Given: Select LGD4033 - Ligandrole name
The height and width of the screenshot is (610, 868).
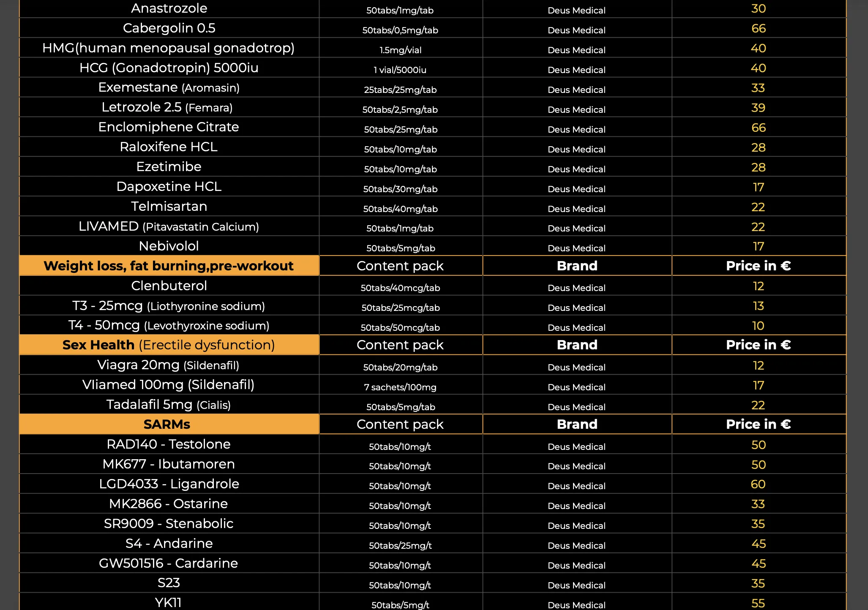Looking at the screenshot, I should pos(169,484).
